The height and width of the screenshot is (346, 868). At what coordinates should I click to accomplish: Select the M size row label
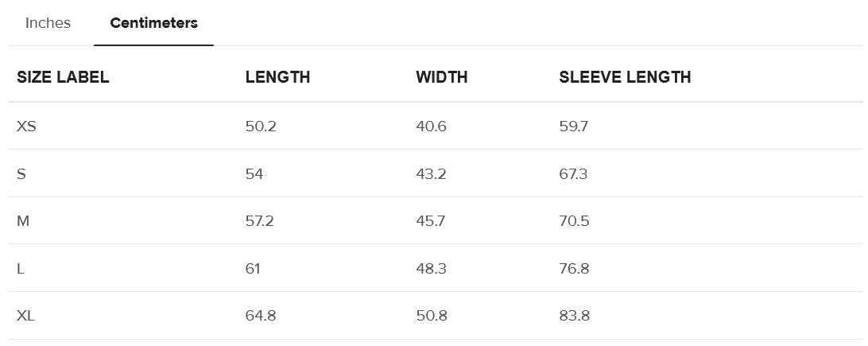(x=23, y=220)
